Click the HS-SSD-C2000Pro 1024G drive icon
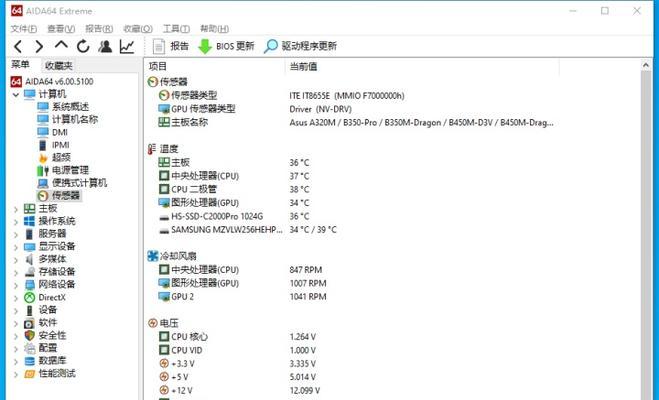The image size is (659, 400). coord(164,217)
